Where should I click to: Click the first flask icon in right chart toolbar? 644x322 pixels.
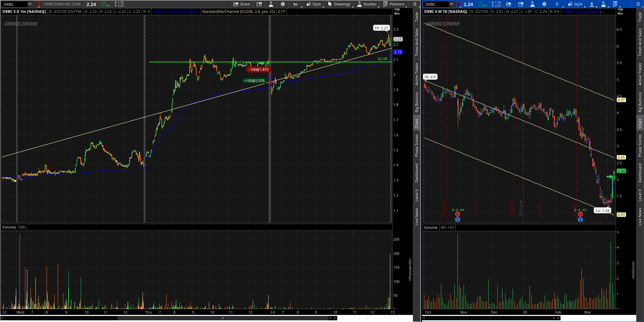(x=532, y=4)
